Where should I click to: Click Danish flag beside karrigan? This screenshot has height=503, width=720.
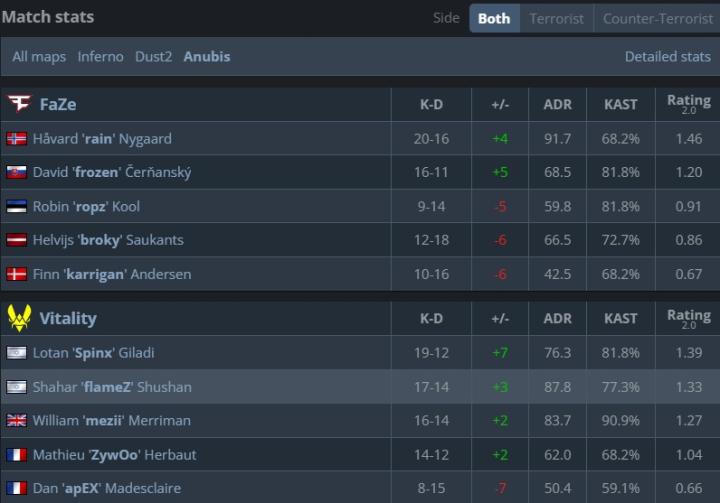tap(16, 274)
